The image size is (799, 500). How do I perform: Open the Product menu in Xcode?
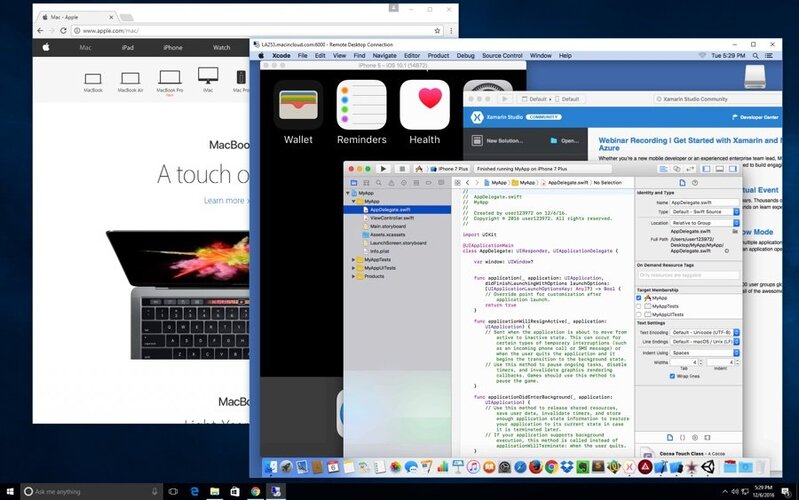(438, 56)
